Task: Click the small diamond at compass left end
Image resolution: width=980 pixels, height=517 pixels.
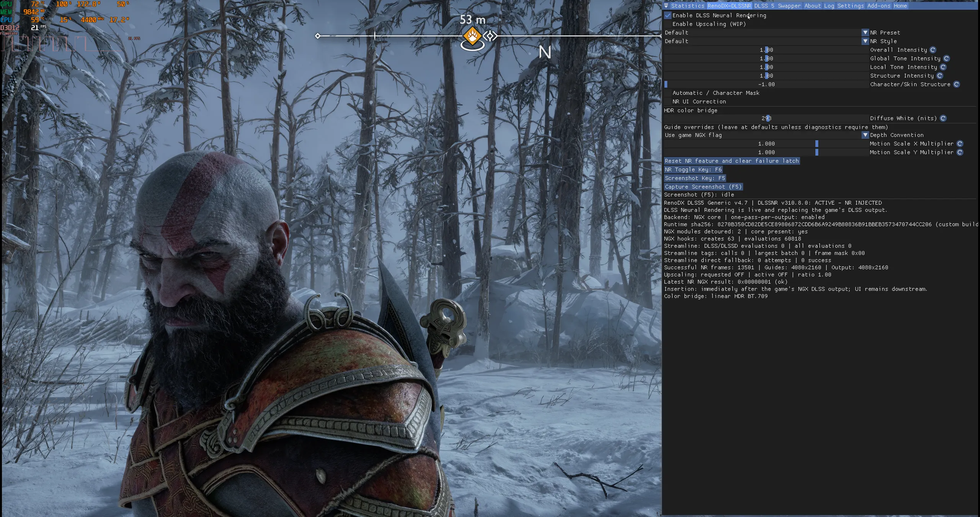Action: pyautogui.click(x=318, y=36)
